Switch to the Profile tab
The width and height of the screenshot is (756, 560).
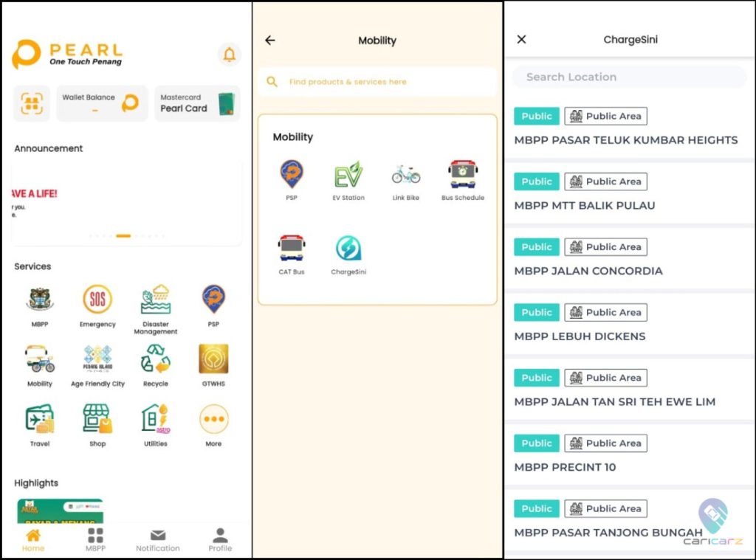click(x=220, y=540)
